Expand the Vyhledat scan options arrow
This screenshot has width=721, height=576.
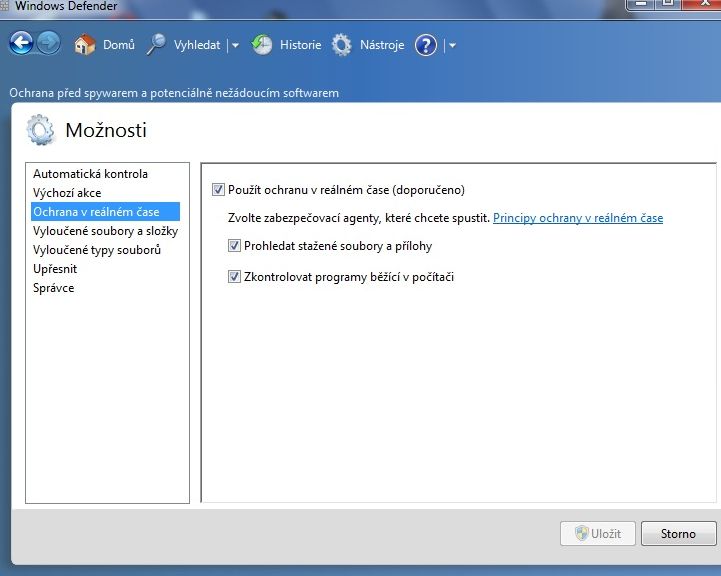[235, 45]
